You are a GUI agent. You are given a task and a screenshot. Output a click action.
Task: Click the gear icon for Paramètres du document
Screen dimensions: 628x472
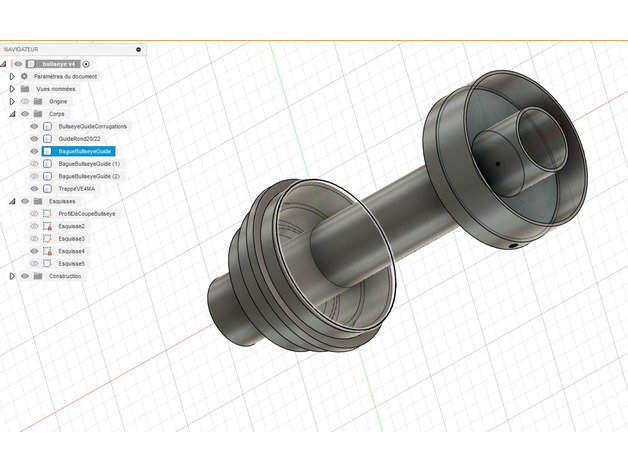click(24, 76)
